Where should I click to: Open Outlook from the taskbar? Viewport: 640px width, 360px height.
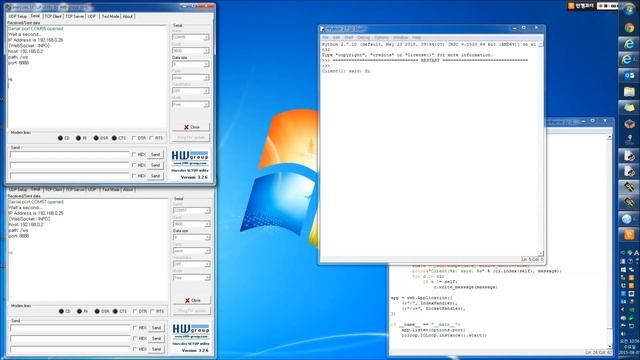pos(629,76)
